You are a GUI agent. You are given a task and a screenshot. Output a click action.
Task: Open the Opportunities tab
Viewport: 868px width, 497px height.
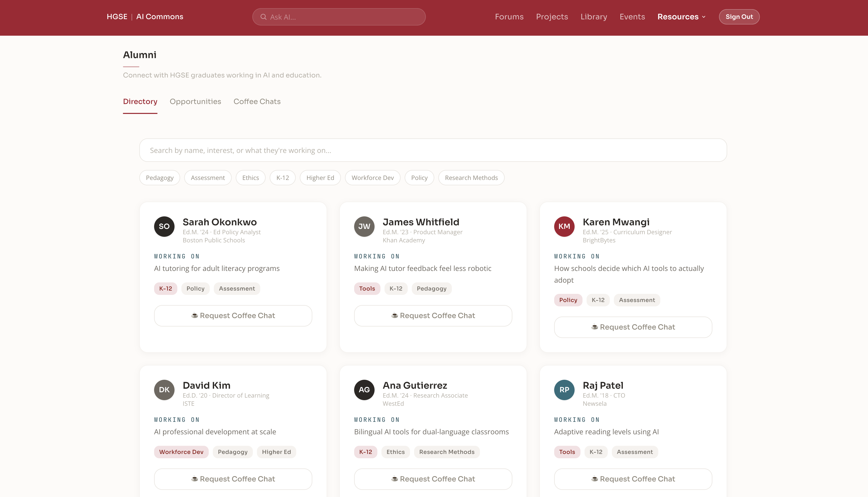tap(195, 101)
